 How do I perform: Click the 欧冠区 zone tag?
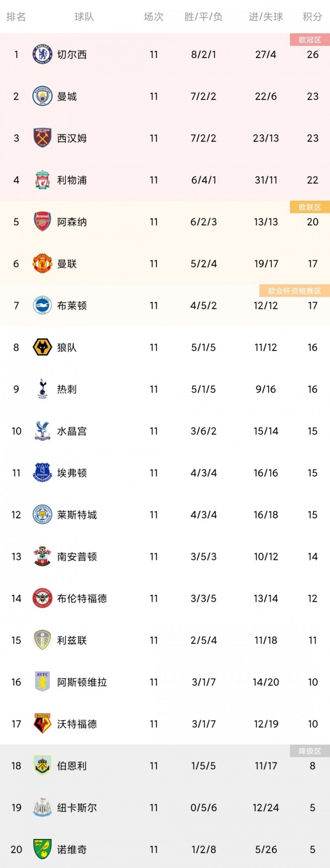click(310, 40)
